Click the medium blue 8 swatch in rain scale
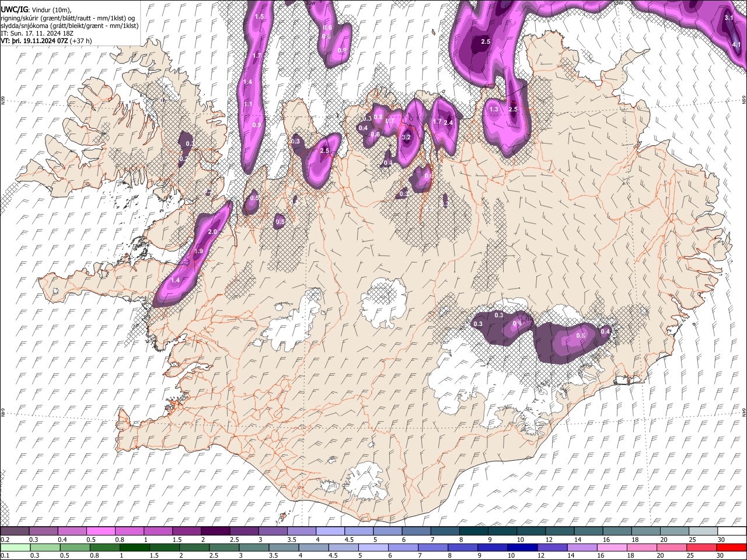This screenshot has width=747, height=560. click(x=464, y=547)
